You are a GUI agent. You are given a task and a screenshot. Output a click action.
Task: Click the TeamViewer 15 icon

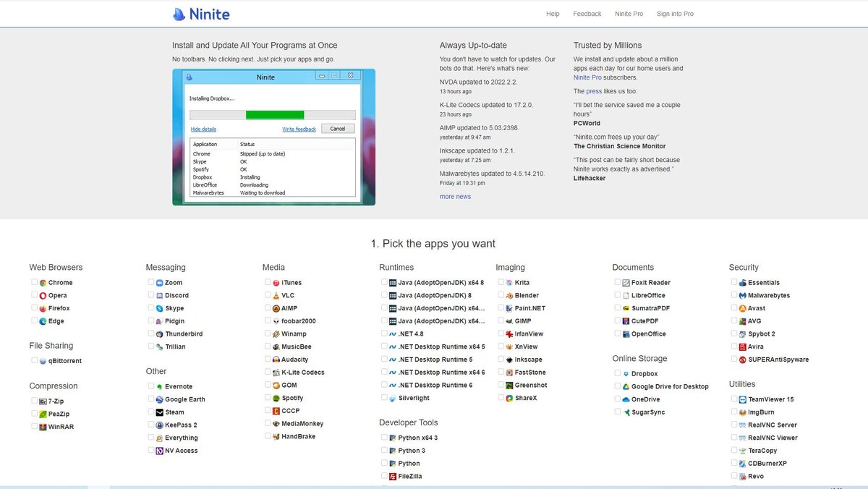pos(743,399)
